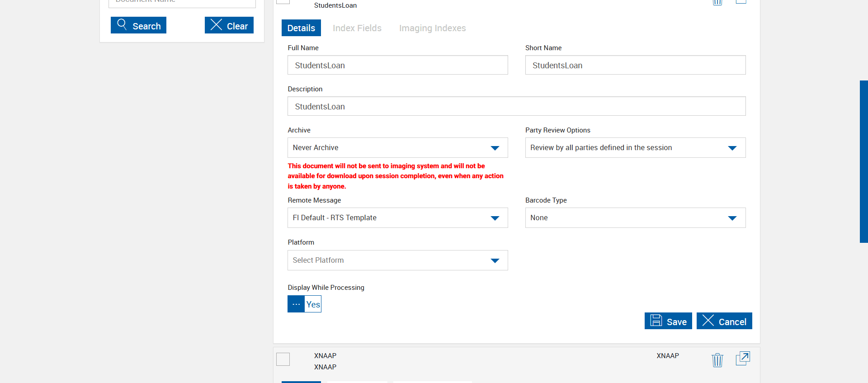This screenshot has height=383, width=868.
Task: Click the magnifier icon in Search button
Action: coord(122,24)
